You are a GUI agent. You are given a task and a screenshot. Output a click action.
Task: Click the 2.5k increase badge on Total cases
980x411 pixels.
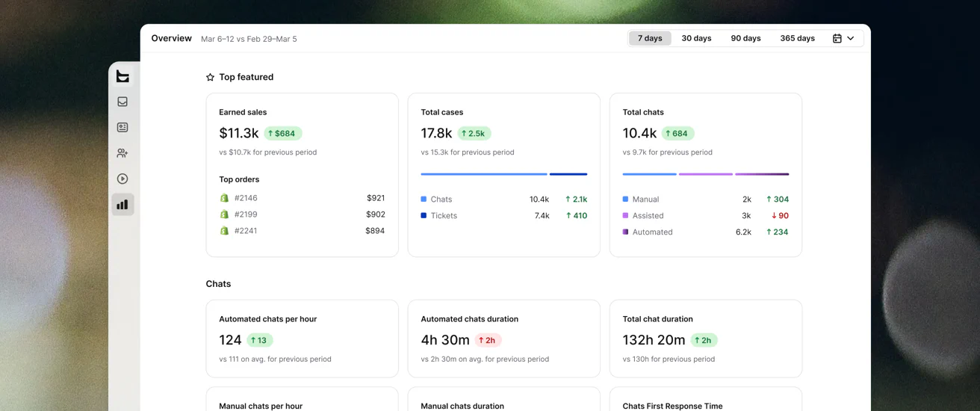[x=474, y=134]
